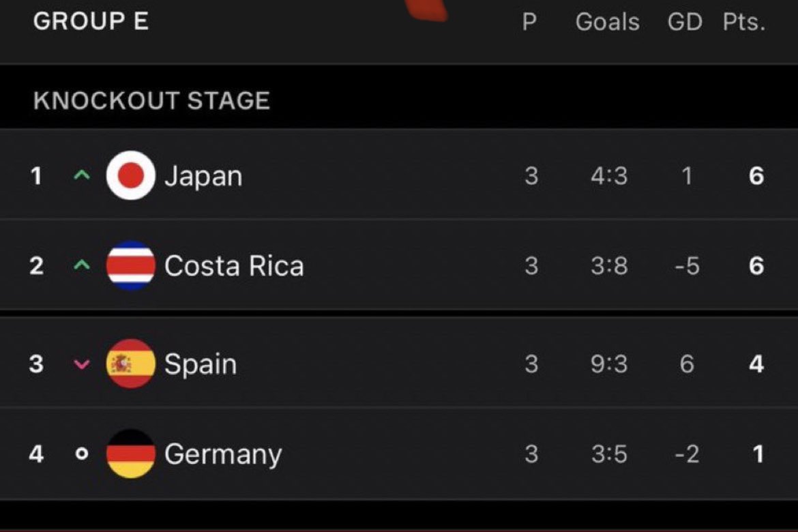Image resolution: width=798 pixels, height=532 pixels.
Task: Tap the Japan flag icon
Action: [x=131, y=175]
